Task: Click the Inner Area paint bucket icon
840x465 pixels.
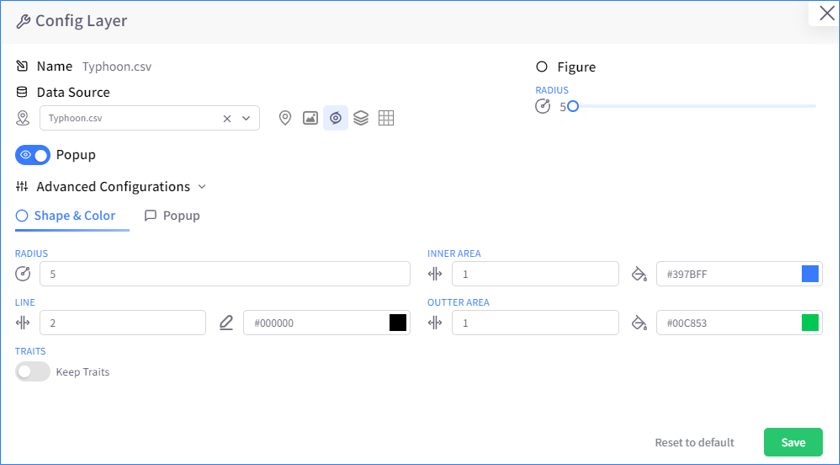Action: [x=639, y=274]
